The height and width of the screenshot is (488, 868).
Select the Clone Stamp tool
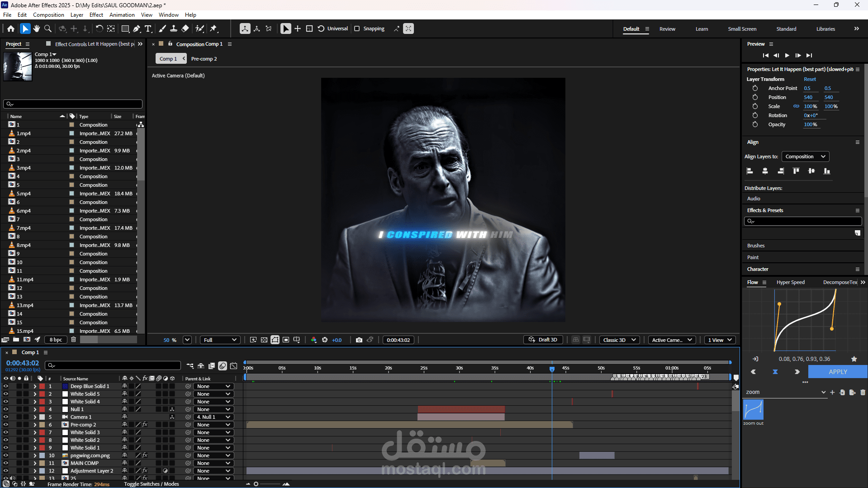[x=174, y=28]
